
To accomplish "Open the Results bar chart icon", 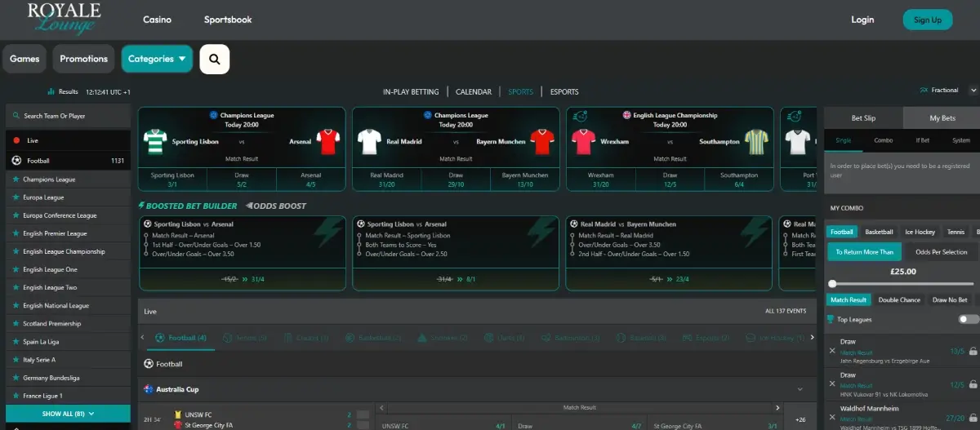I will 51,92.
